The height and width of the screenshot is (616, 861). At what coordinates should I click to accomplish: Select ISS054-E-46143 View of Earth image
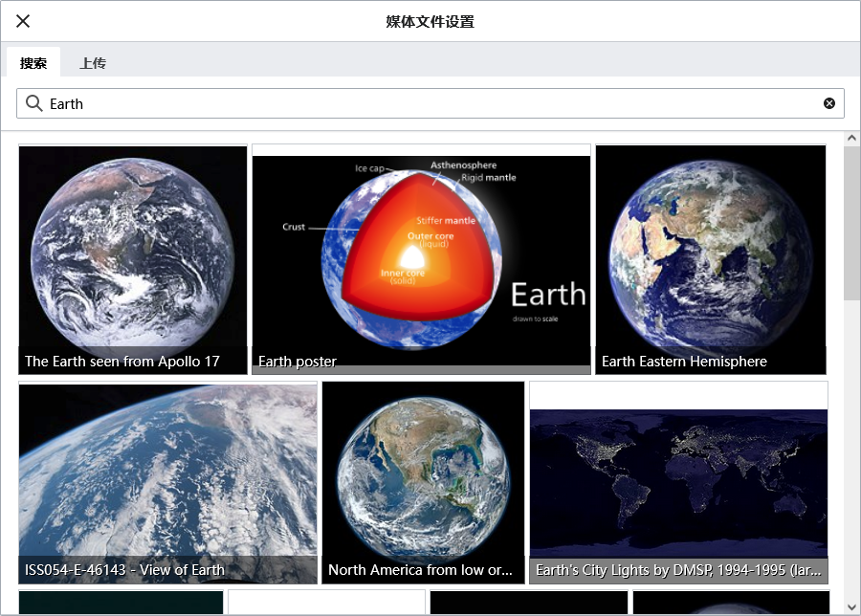pyautogui.click(x=167, y=482)
